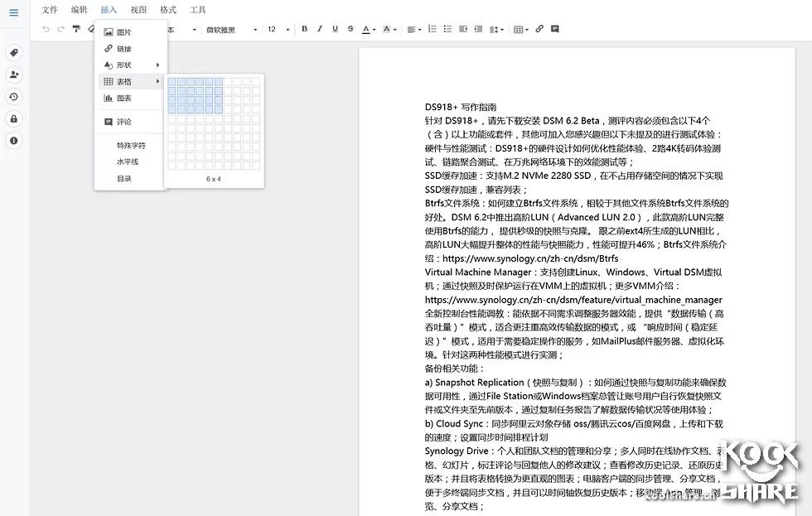812x516 pixels.
Task: Click the bar chart icon beside 图表
Action: [x=109, y=98]
